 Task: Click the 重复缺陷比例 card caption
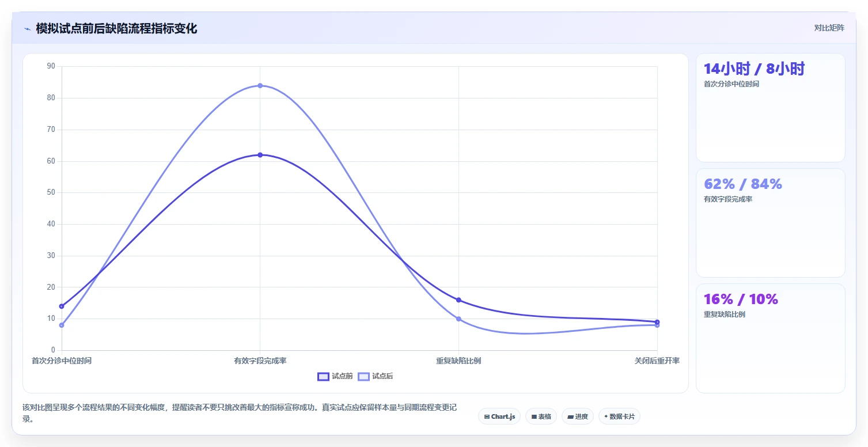coord(725,315)
